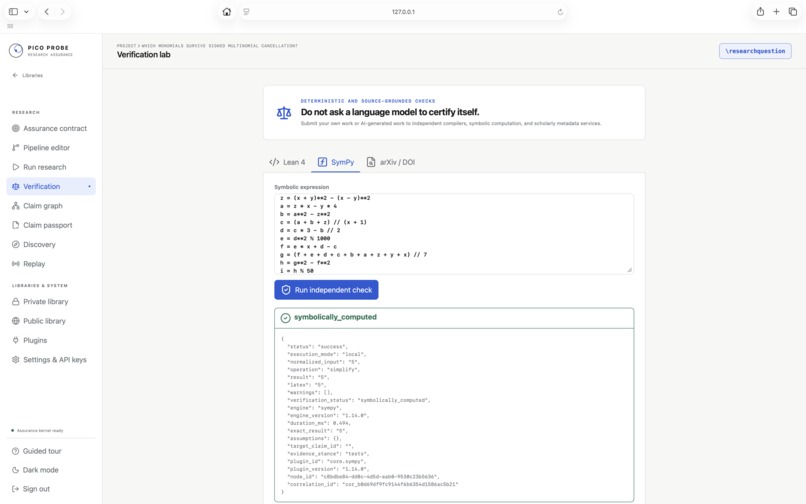Open Assurance contract in sidebar
Viewport: 806px width, 504px height.
point(51,128)
